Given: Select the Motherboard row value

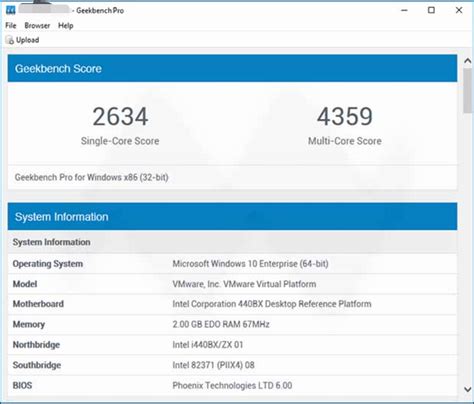Looking at the screenshot, I should point(272,304).
